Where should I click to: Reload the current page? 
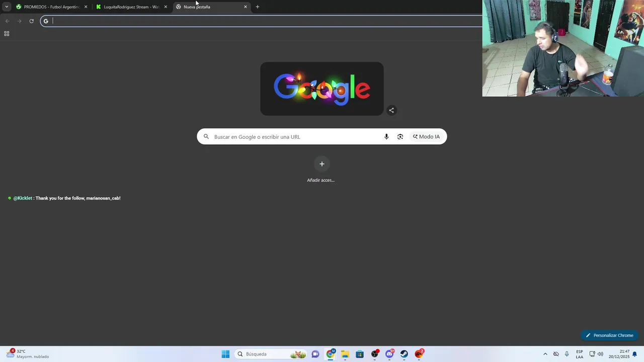(31, 21)
